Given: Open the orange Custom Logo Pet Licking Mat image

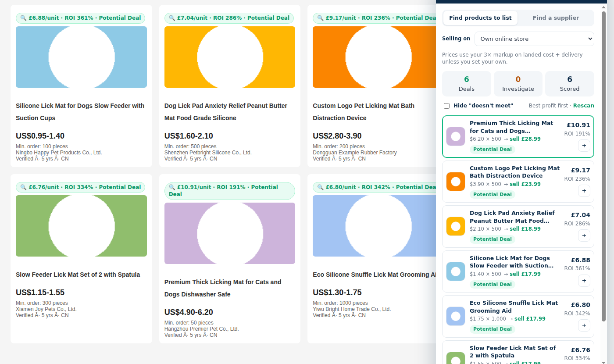Looking at the screenshot, I should 374,57.
